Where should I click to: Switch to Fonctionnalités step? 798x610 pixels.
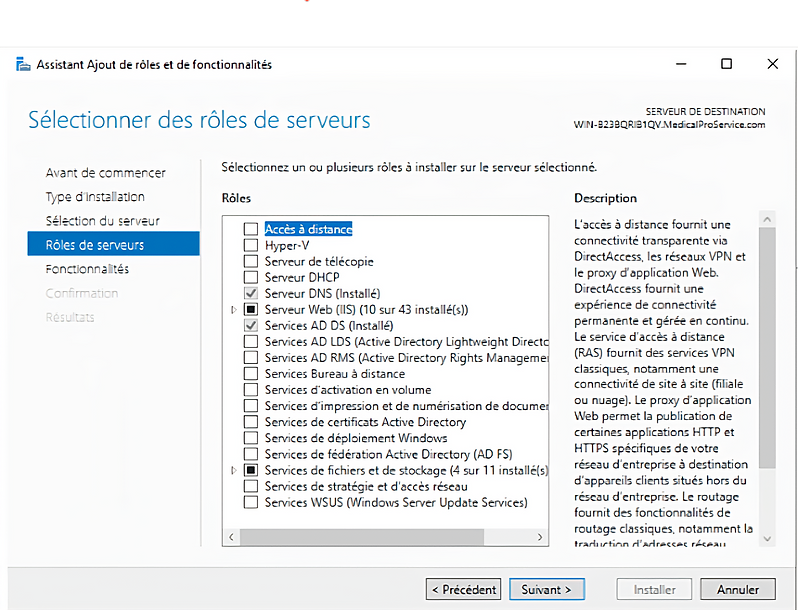(87, 269)
